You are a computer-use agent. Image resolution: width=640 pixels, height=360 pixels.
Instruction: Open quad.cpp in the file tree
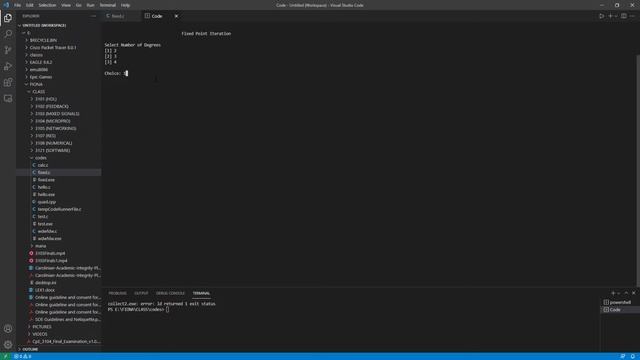tap(47, 202)
